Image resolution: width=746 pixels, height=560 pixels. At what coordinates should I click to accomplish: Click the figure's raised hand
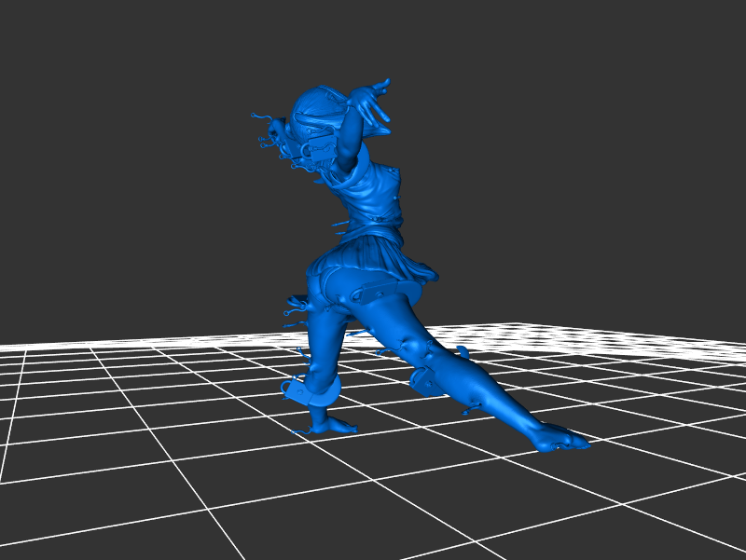click(x=376, y=100)
